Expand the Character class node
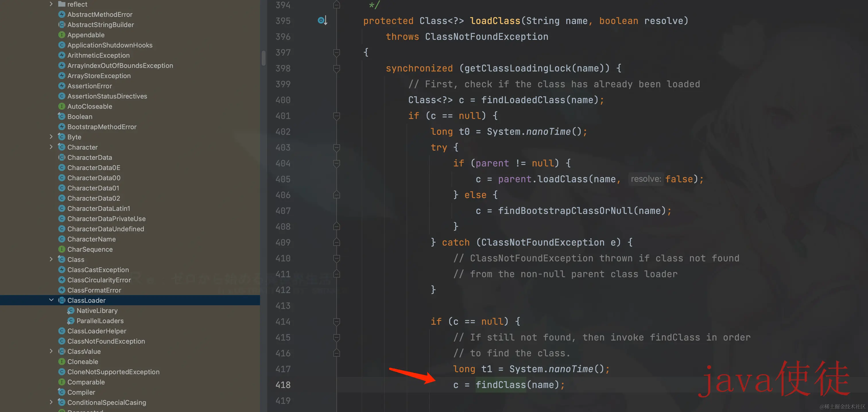Image resolution: width=868 pixels, height=412 pixels. pos(51,147)
